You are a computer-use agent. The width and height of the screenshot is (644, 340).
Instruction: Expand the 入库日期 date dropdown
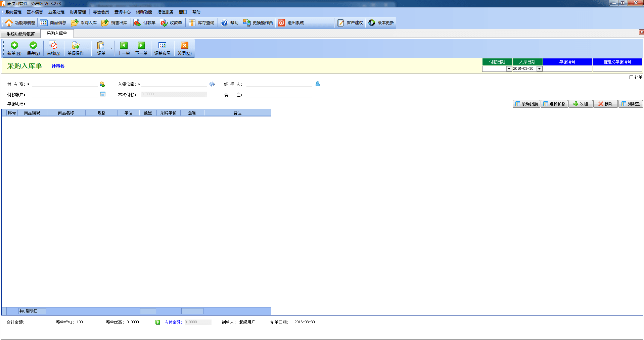[539, 69]
